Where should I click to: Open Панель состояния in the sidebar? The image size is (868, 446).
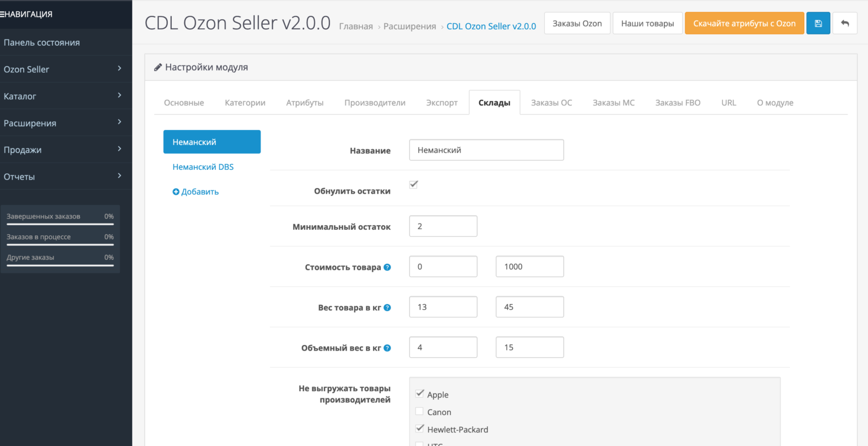(66, 42)
